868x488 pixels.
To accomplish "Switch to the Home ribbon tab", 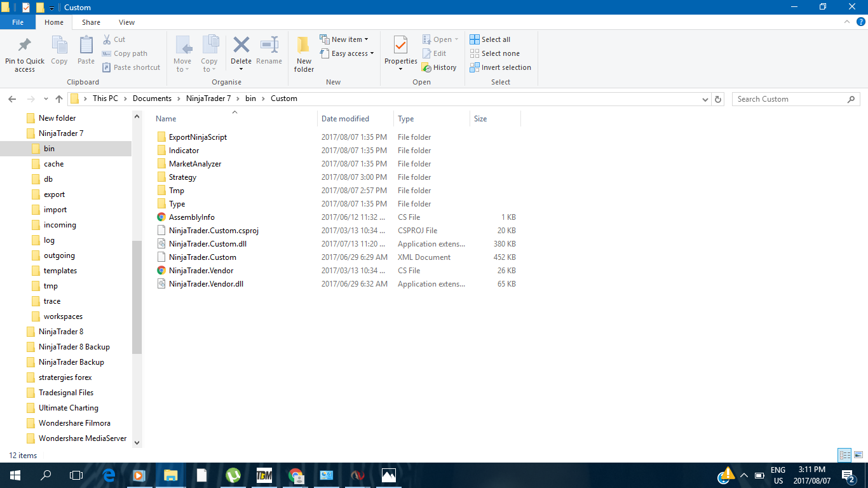I will coord(54,22).
